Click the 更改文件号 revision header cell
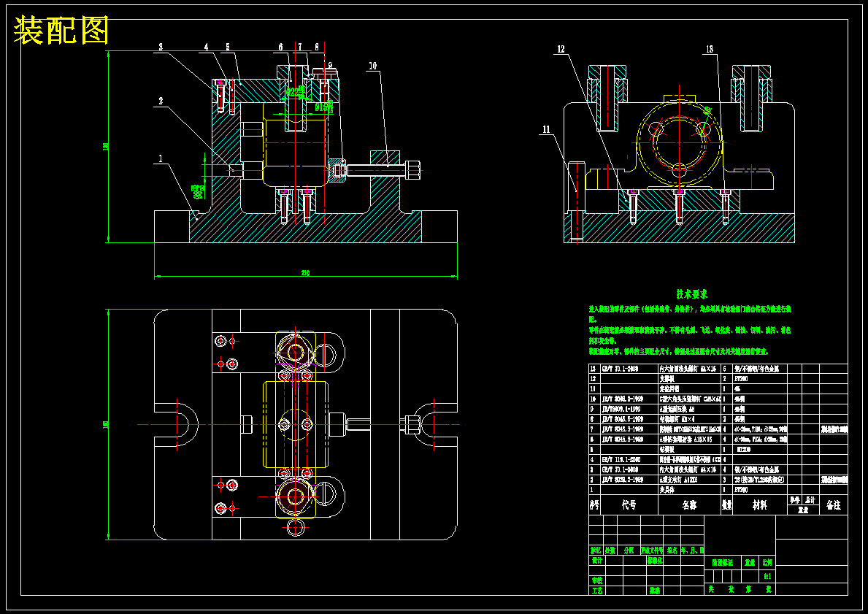Viewport: 868px width, 614px height. (652, 550)
